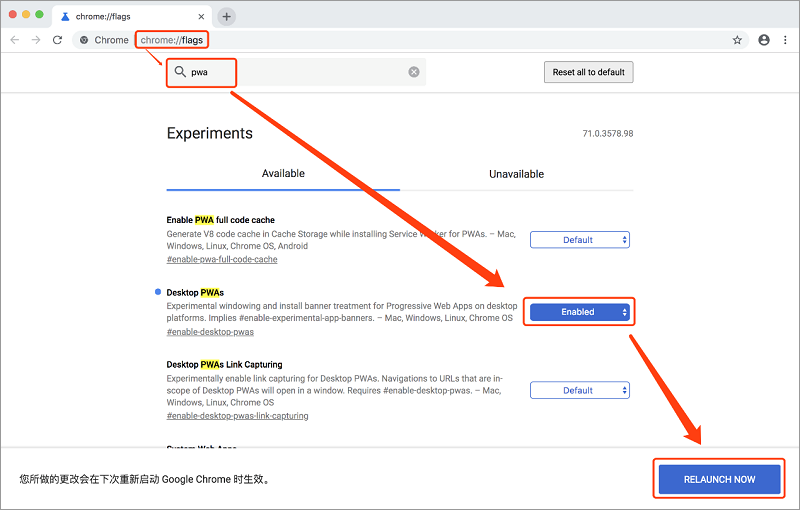Viewport: 800px width, 510px height.
Task: Switch to the Available tab
Action: pyautogui.click(x=283, y=174)
